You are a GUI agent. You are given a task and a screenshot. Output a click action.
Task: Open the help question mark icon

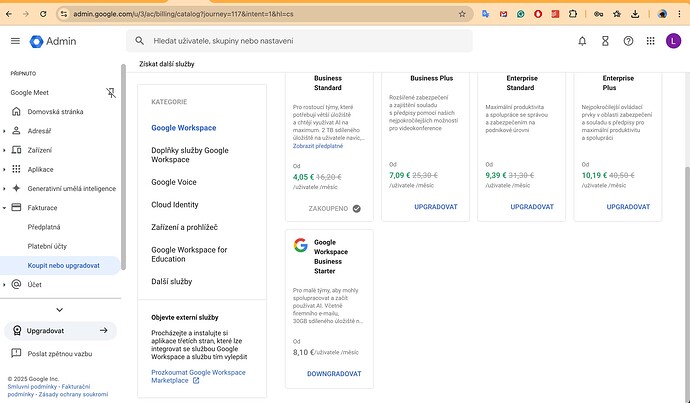click(x=628, y=41)
